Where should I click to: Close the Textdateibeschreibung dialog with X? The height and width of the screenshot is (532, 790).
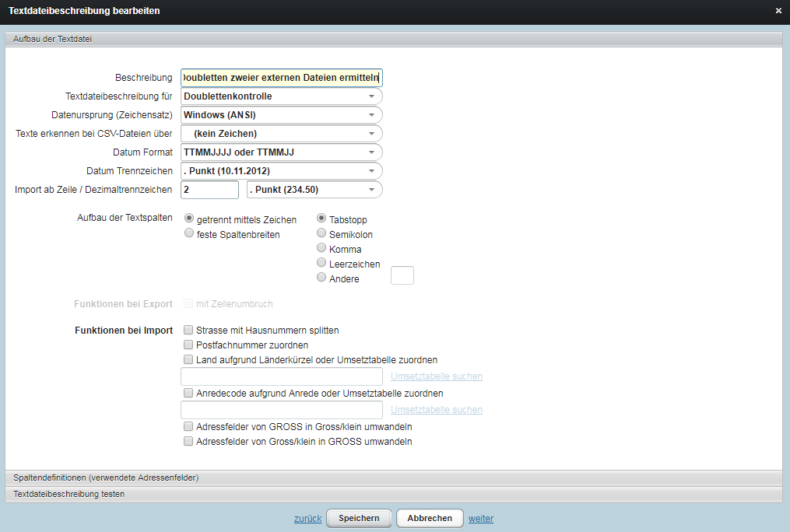(778, 11)
